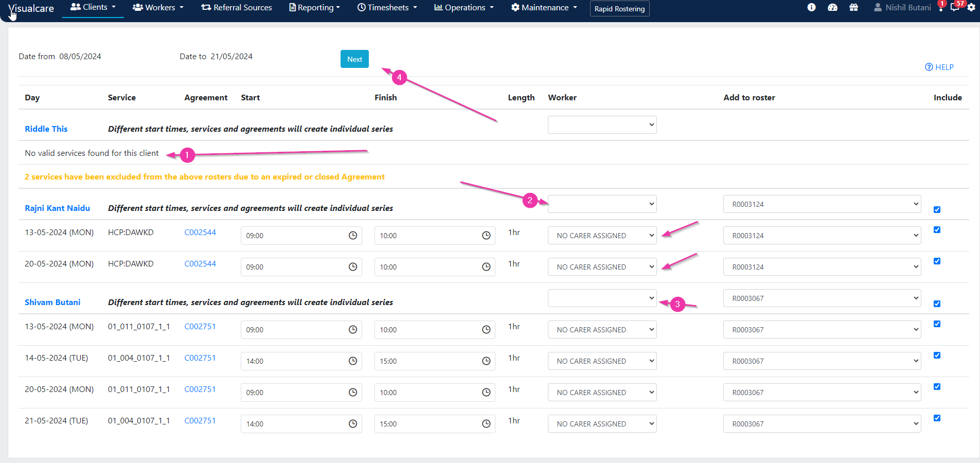Open Riddle This client link

pyautogui.click(x=46, y=129)
